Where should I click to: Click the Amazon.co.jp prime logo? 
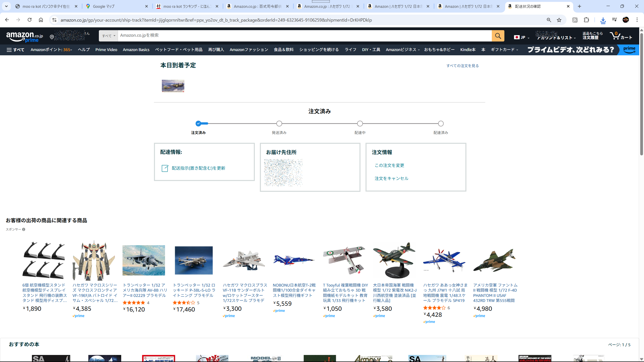click(x=25, y=37)
